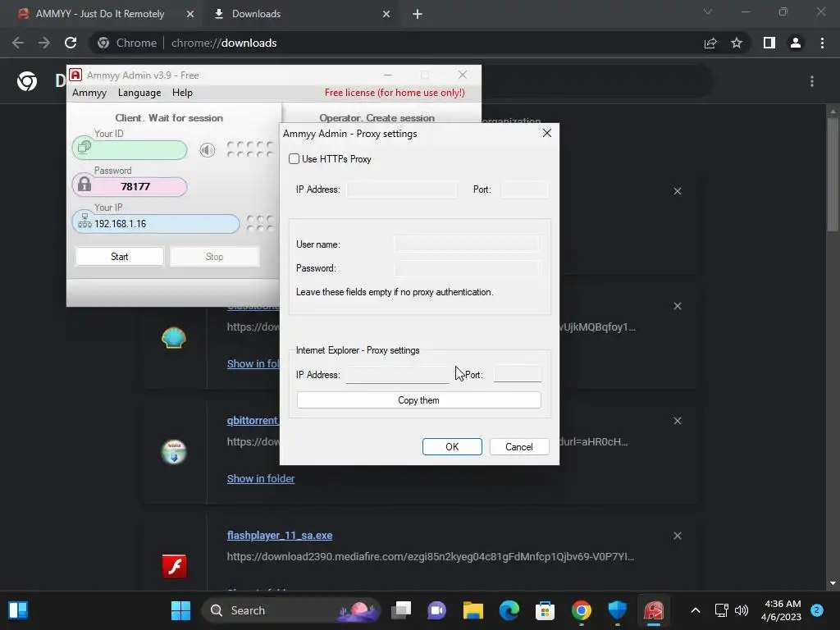Image resolution: width=840 pixels, height=630 pixels.
Task: Reload the Chrome page
Action: tap(71, 43)
